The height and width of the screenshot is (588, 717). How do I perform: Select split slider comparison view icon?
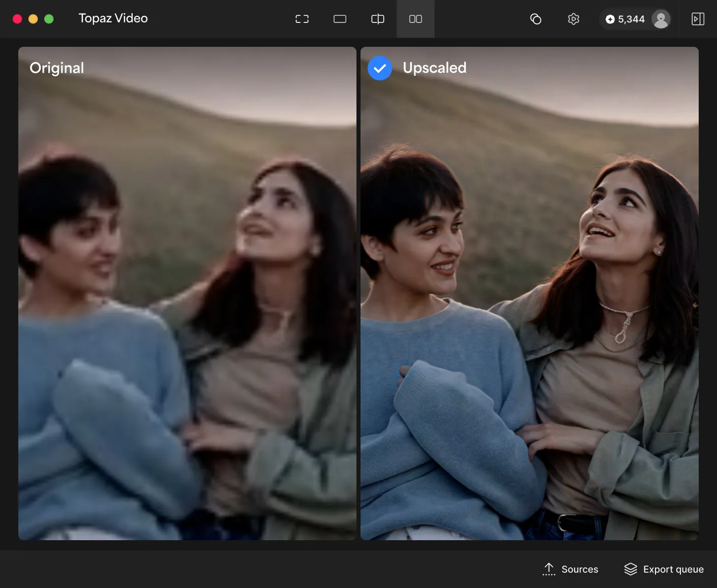[x=378, y=19]
